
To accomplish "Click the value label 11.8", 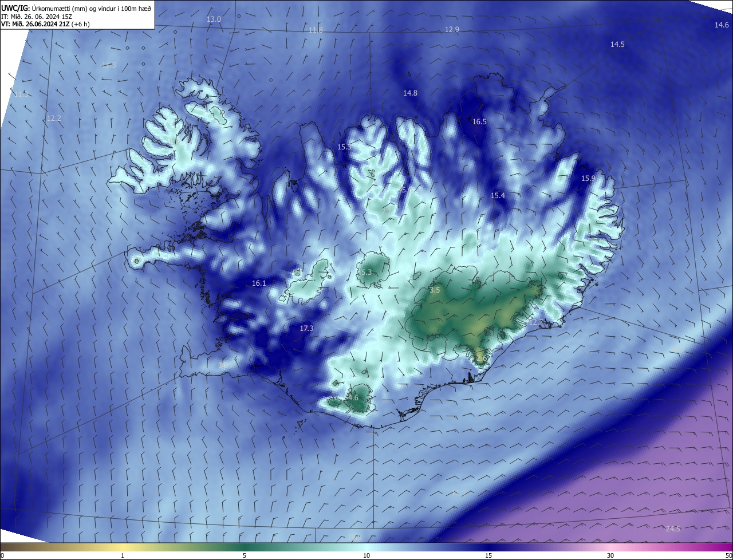I will pos(316,30).
